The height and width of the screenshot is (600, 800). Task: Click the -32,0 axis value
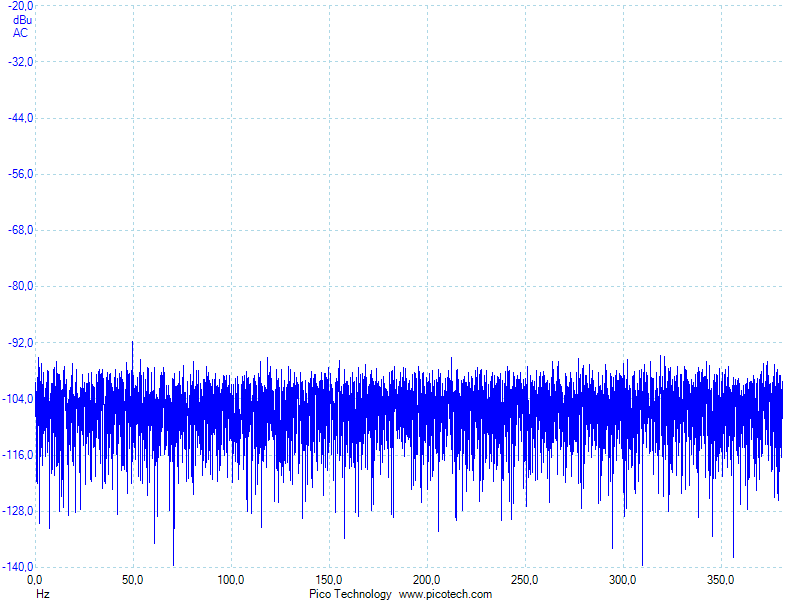pos(20,62)
